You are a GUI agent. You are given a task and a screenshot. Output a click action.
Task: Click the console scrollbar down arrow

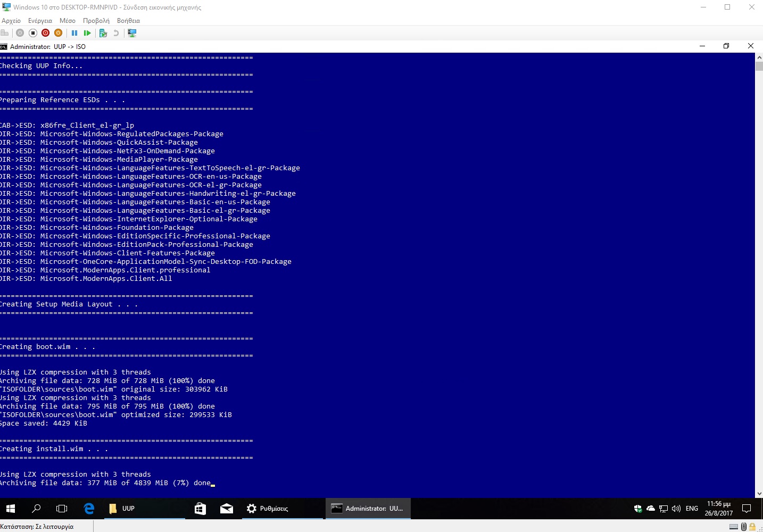pyautogui.click(x=759, y=494)
